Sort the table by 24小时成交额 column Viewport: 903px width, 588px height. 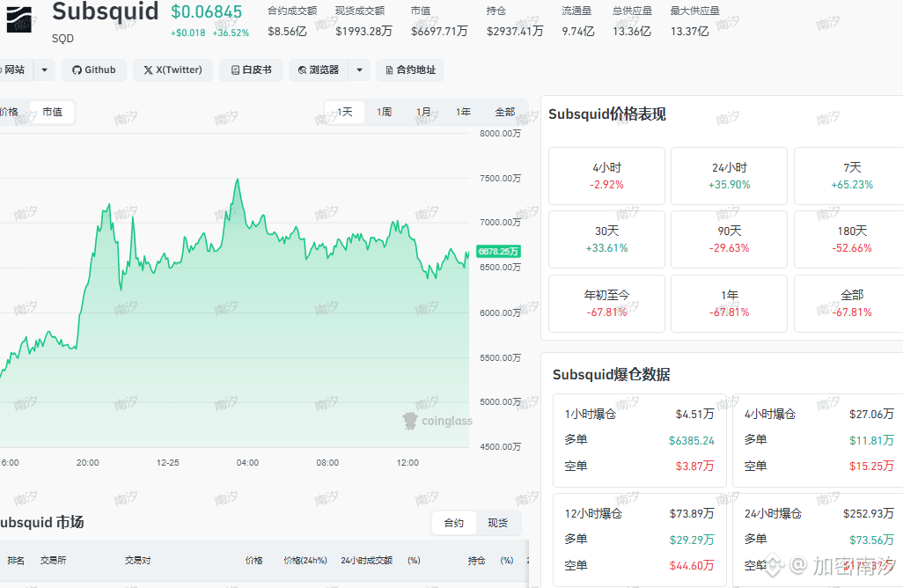(366, 561)
